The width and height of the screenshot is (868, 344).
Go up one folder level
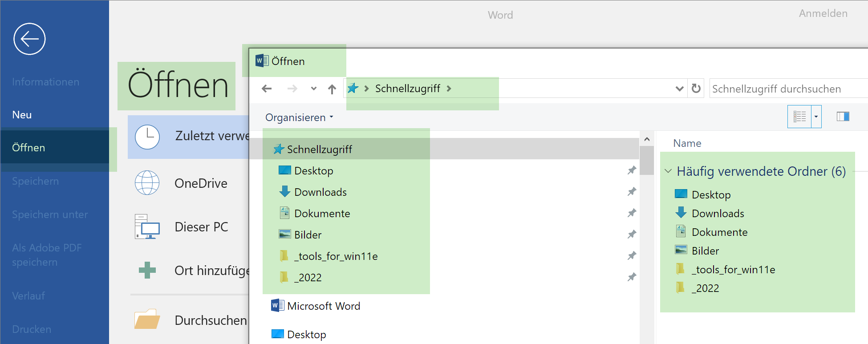click(332, 89)
